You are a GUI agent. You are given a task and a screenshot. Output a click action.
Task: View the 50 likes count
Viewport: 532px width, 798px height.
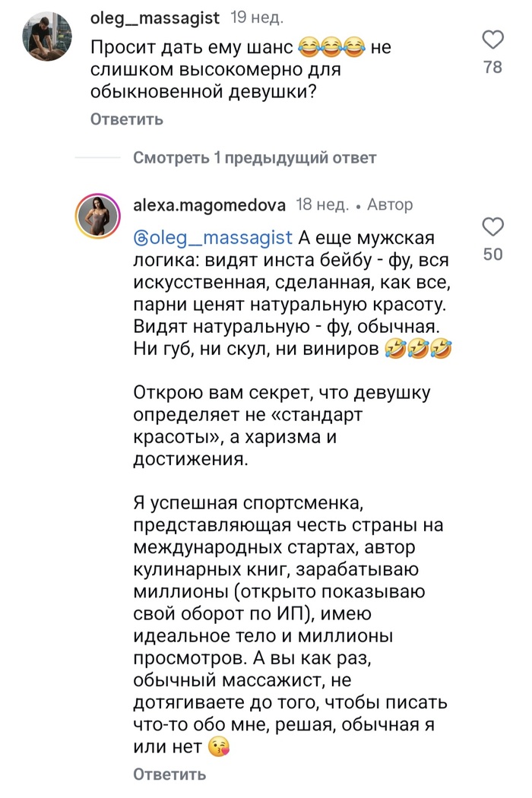coord(493,255)
